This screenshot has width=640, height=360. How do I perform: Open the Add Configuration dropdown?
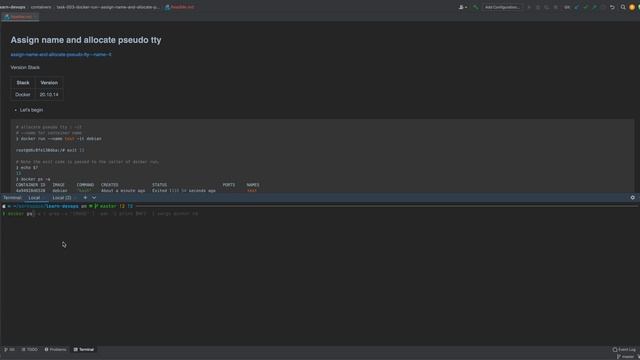502,7
